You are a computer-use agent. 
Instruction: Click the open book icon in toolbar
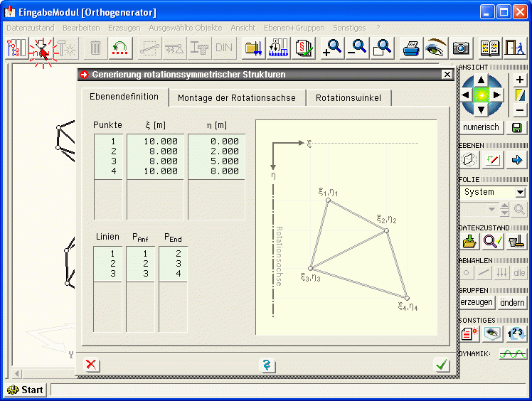[x=489, y=48]
